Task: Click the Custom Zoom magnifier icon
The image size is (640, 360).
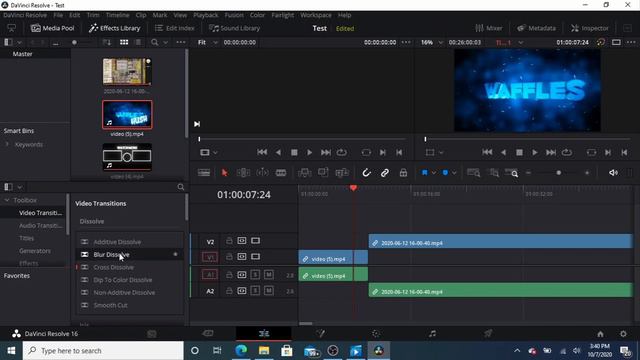Action: 512,173
